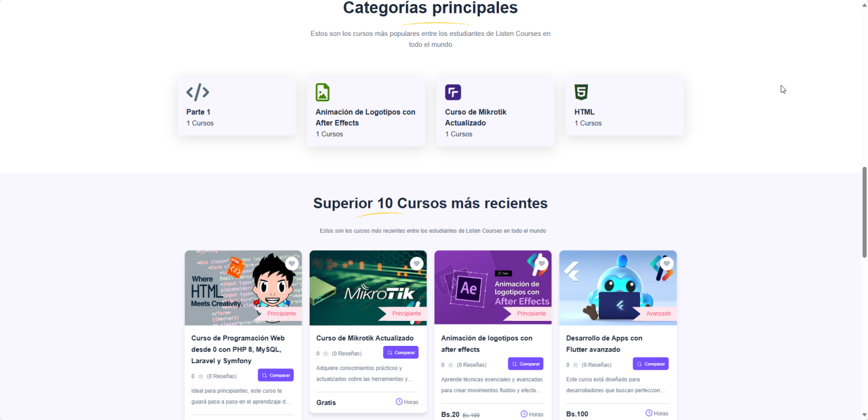Select the HTML category card title
The width and height of the screenshot is (868, 420).
click(584, 112)
